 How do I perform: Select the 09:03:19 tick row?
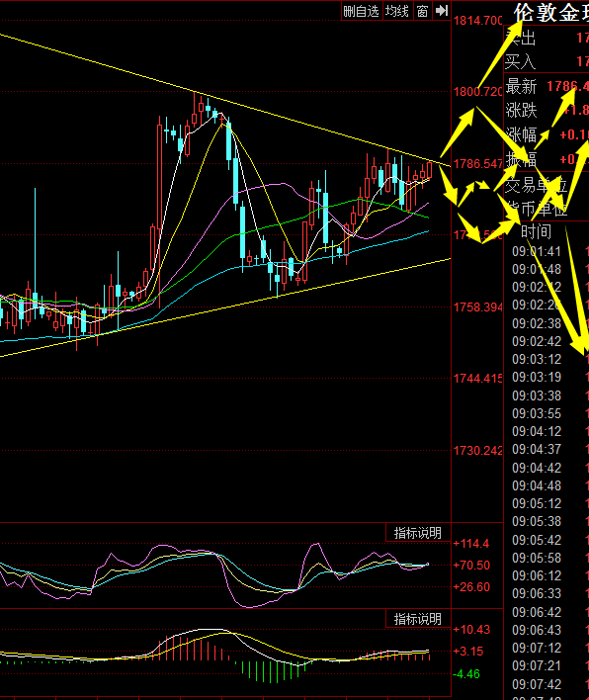pyautogui.click(x=550, y=378)
